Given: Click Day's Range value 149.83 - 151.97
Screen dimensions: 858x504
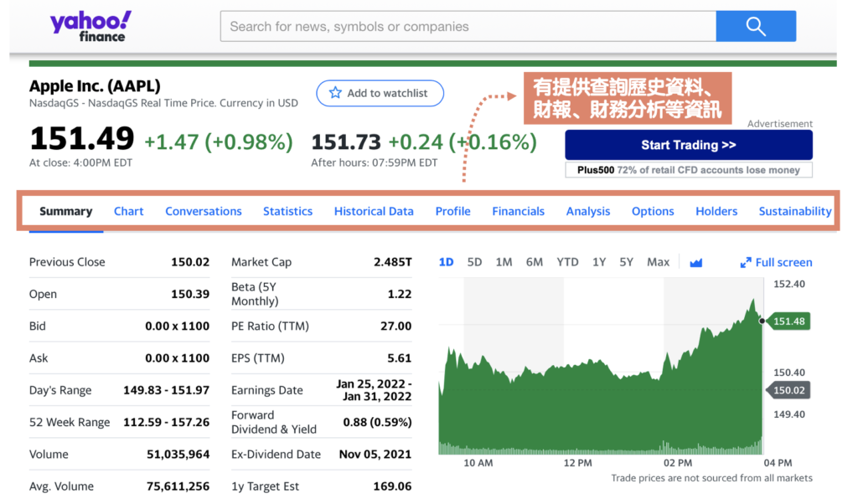Looking at the screenshot, I should click(167, 390).
